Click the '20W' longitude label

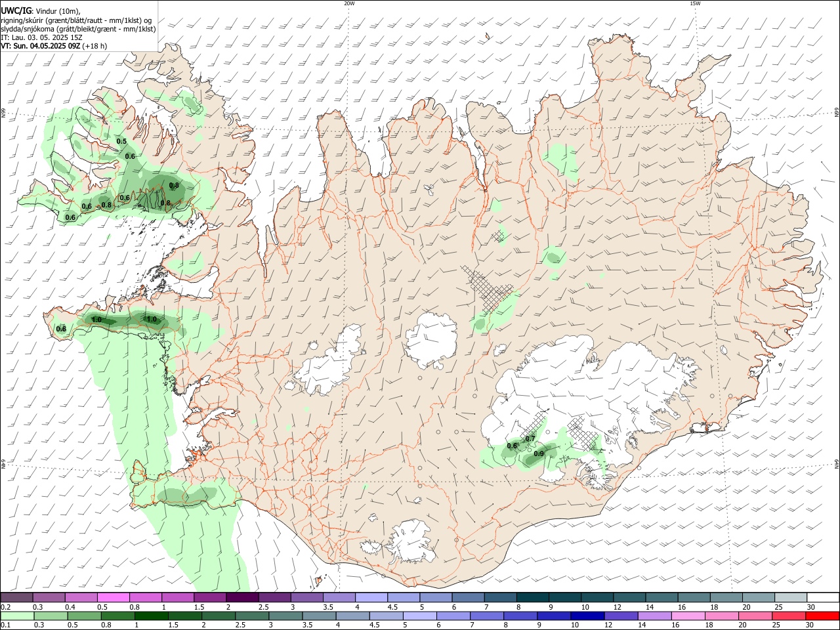(x=349, y=3)
